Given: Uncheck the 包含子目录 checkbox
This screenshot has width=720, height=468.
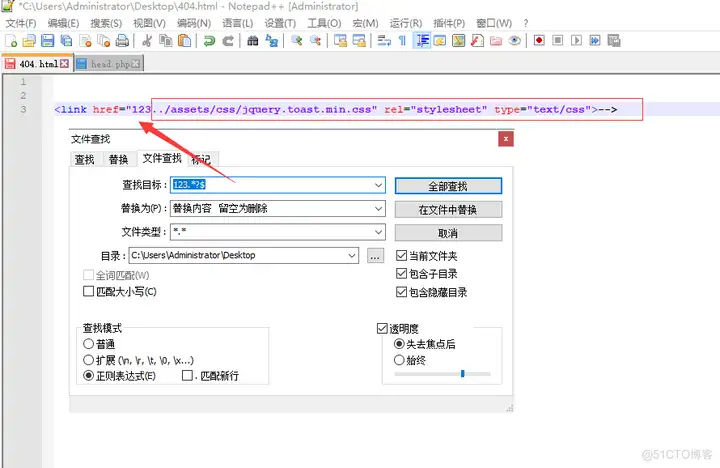Looking at the screenshot, I should pyautogui.click(x=401, y=274).
